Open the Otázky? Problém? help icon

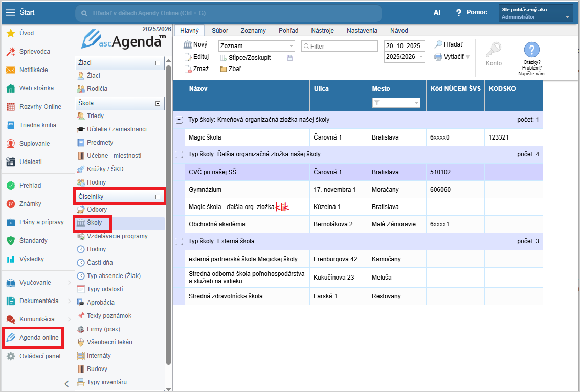coord(532,50)
